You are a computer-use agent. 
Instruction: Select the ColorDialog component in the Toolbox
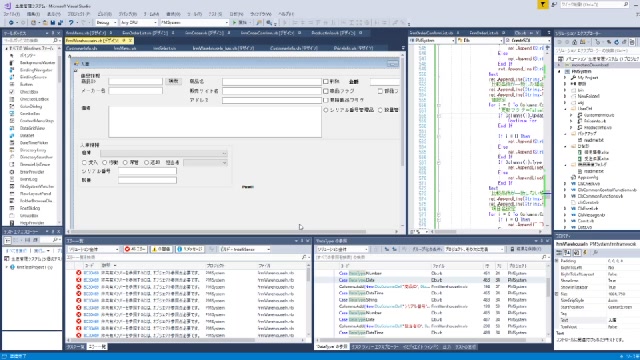tap(31, 106)
